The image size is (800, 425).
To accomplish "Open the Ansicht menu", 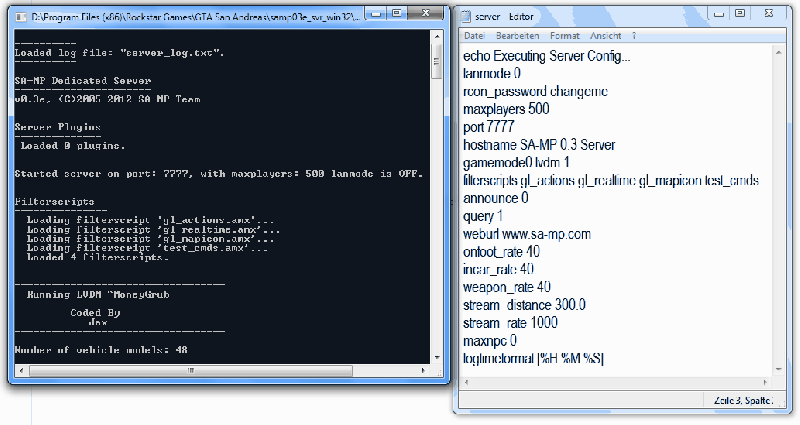I will click(605, 36).
